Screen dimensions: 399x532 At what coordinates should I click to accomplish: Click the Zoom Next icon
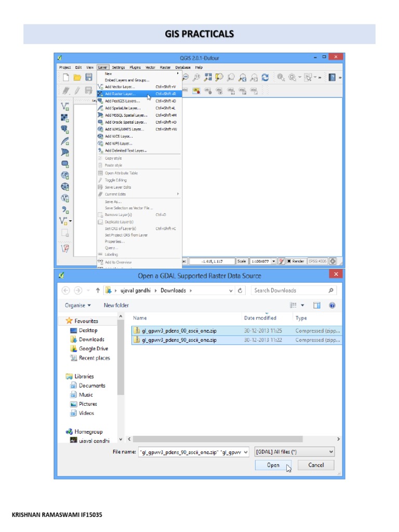(254, 77)
